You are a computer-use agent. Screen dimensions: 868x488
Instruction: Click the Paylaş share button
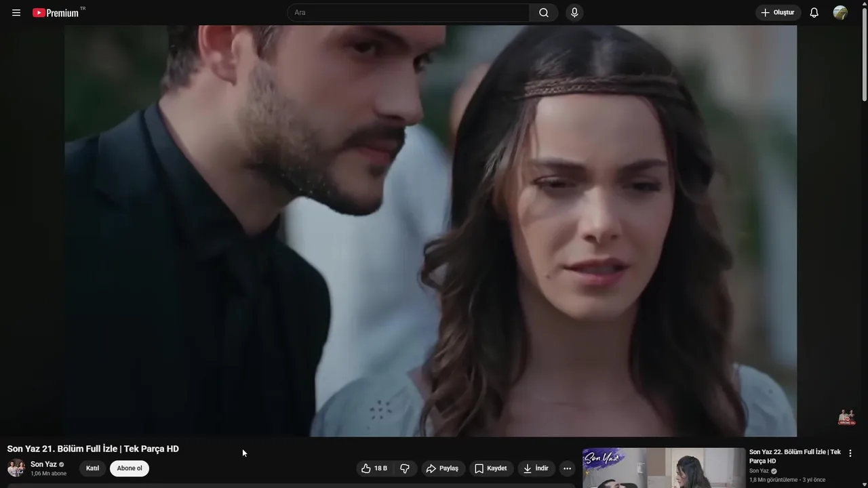[442, 468]
